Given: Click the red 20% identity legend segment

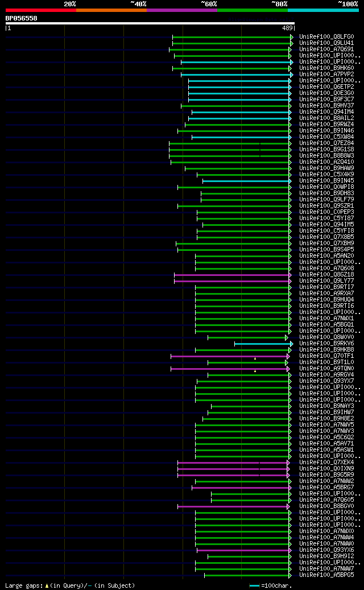Looking at the screenshot, I should click(40, 10).
